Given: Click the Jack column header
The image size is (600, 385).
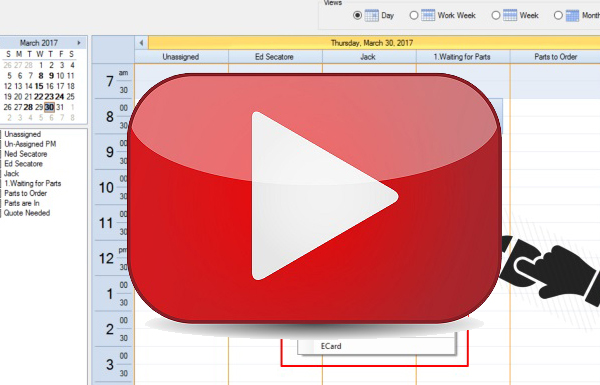Looking at the screenshot, I should pos(368,57).
